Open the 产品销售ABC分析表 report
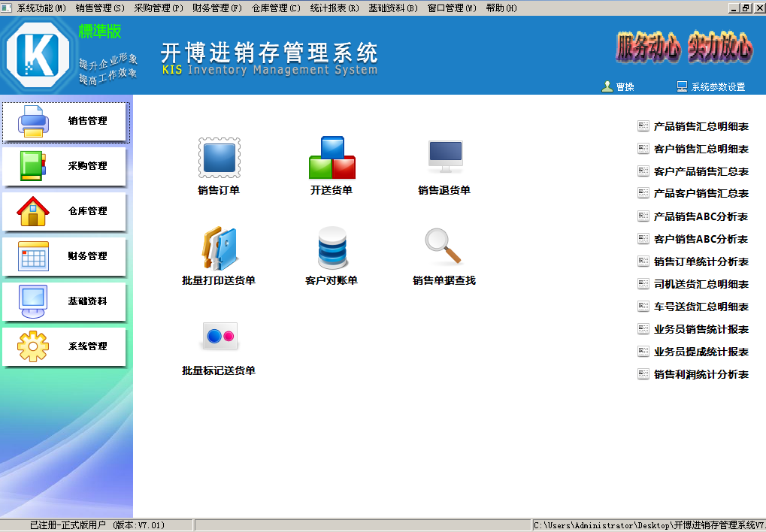The width and height of the screenshot is (766, 532). point(701,216)
